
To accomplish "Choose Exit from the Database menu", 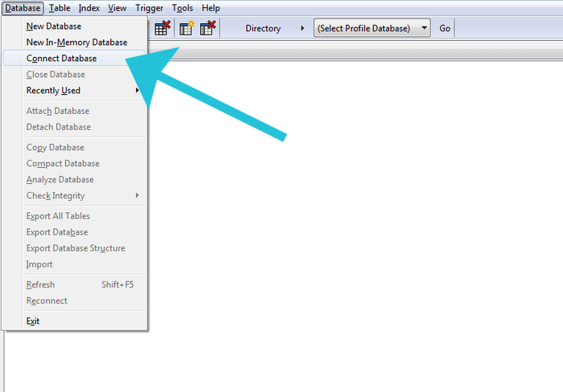I will pos(74,321).
